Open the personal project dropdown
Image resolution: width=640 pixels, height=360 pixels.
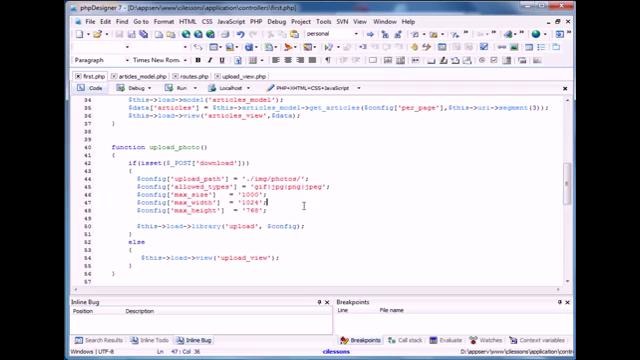[356, 34]
